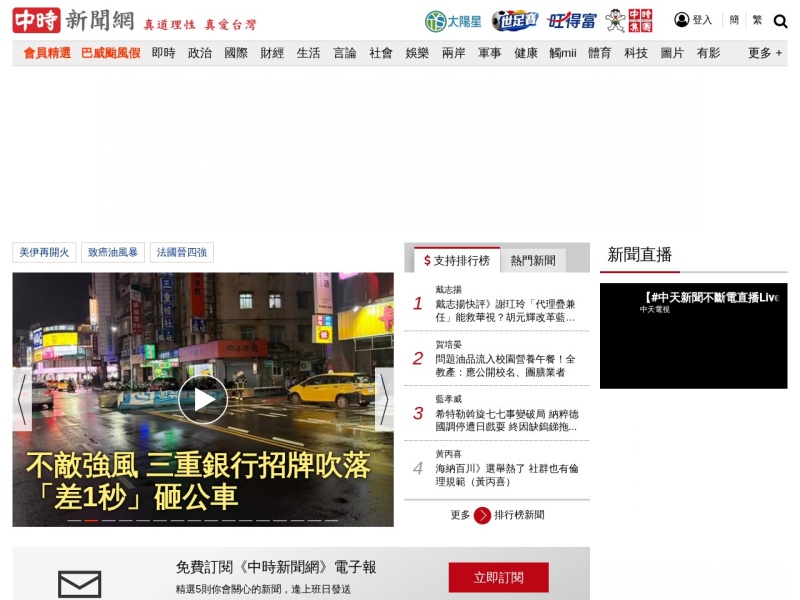Click the 美伊再開火 topic tag

pyautogui.click(x=44, y=252)
